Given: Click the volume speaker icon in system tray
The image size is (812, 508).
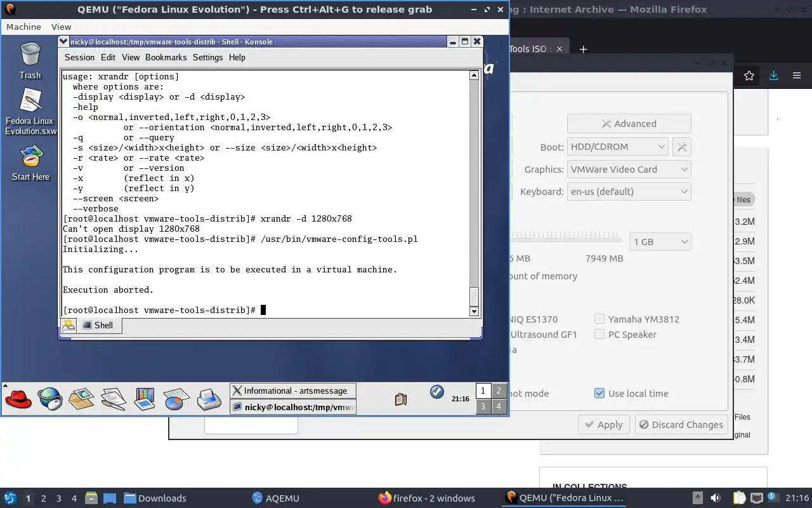Looking at the screenshot, I should coord(716,498).
